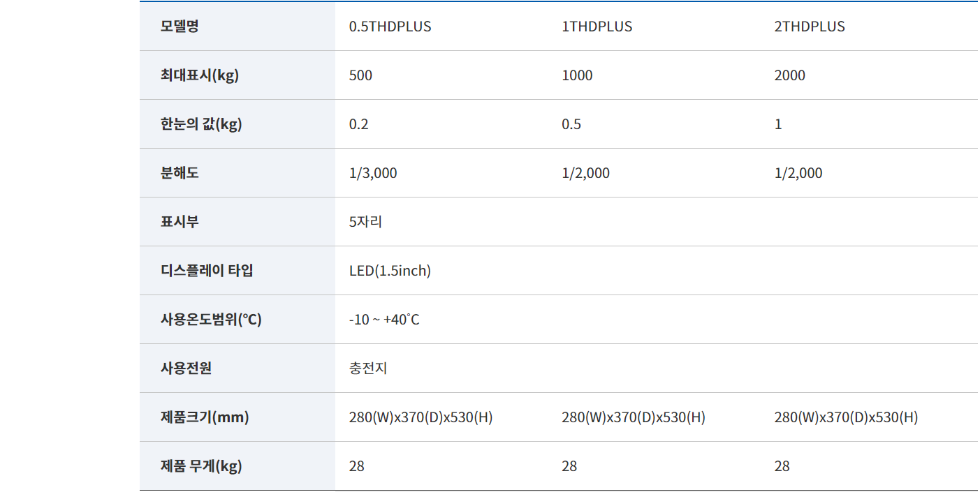Select the 충전지 power source value
The image size is (980, 492).
pos(368,368)
